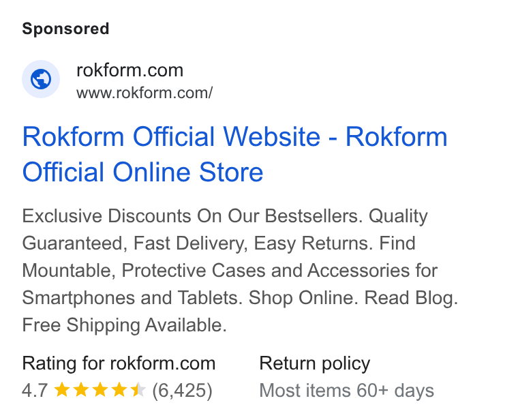Click the partially filled fifth star
518x420 pixels.
pos(138,390)
